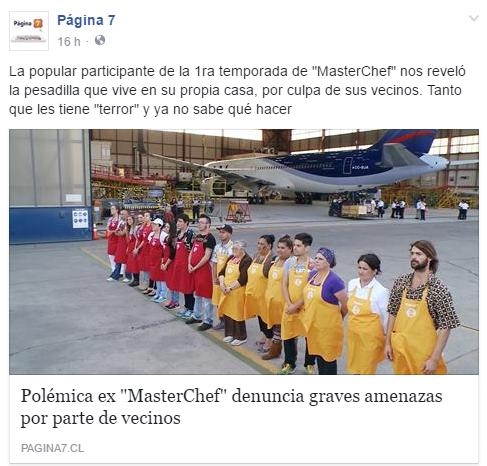The image size is (487, 466).
Task: Open the article photo of apron contestants
Action: (x=244, y=252)
